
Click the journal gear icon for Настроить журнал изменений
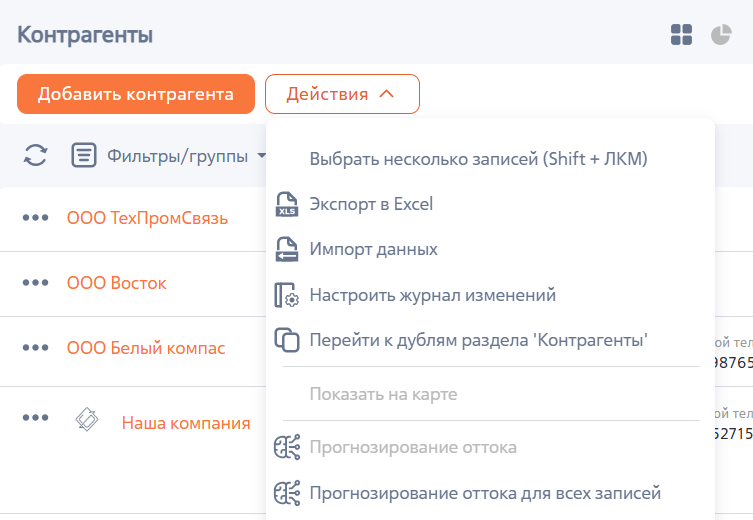[287, 295]
